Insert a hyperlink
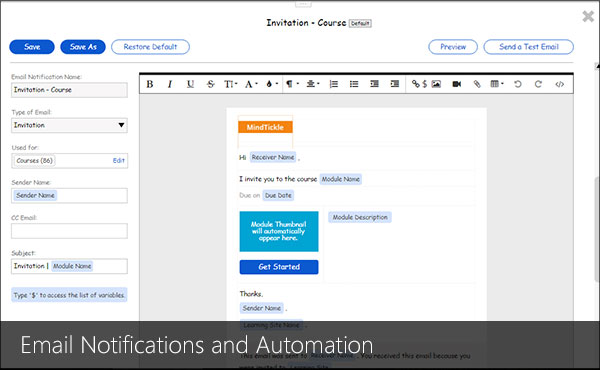Screen dimensions: 600x370 pyautogui.click(x=416, y=84)
